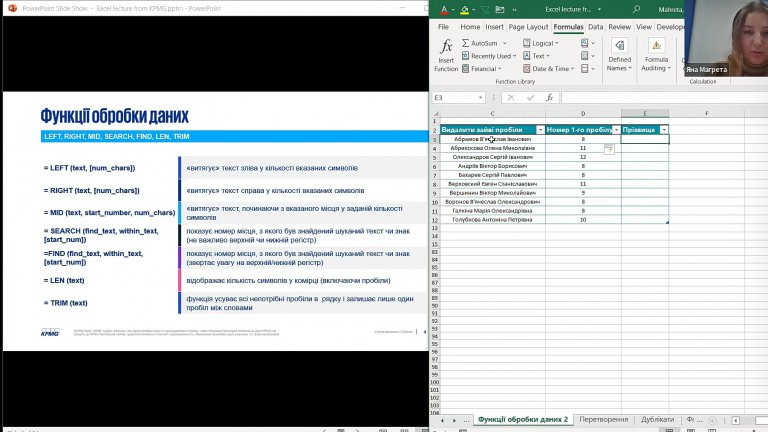
Task: Open the File tab in Excel
Action: [x=443, y=27]
